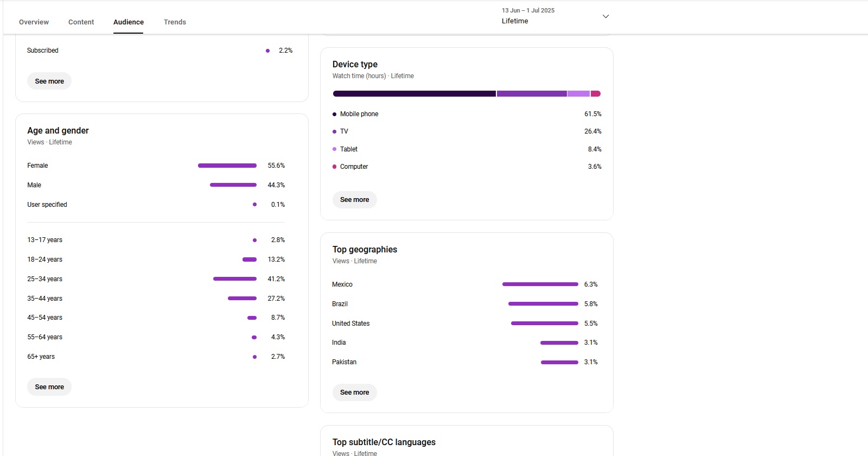868x456 pixels.
Task: Click the 18–24 years bar
Action: pos(250,259)
